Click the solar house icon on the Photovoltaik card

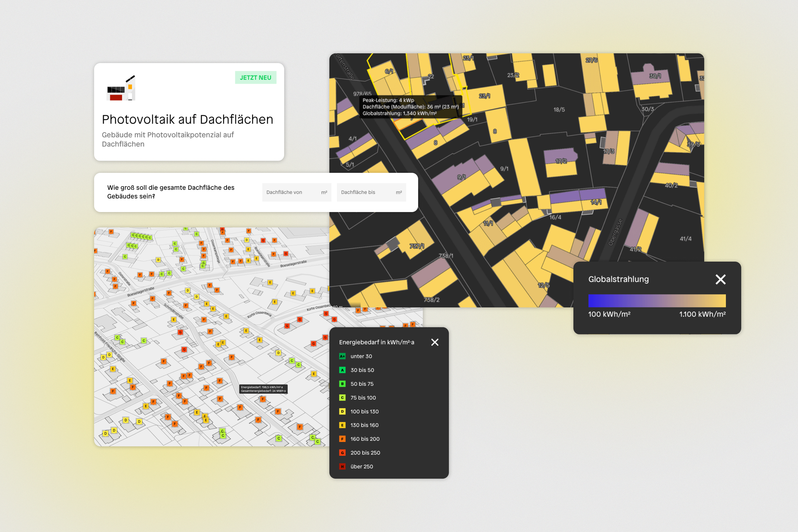[121, 88]
